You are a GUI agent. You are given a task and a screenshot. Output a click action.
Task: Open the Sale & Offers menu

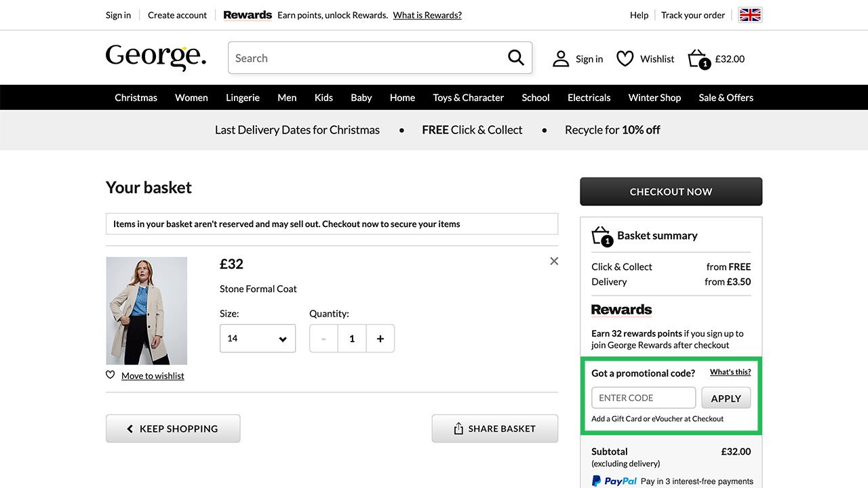(x=726, y=98)
